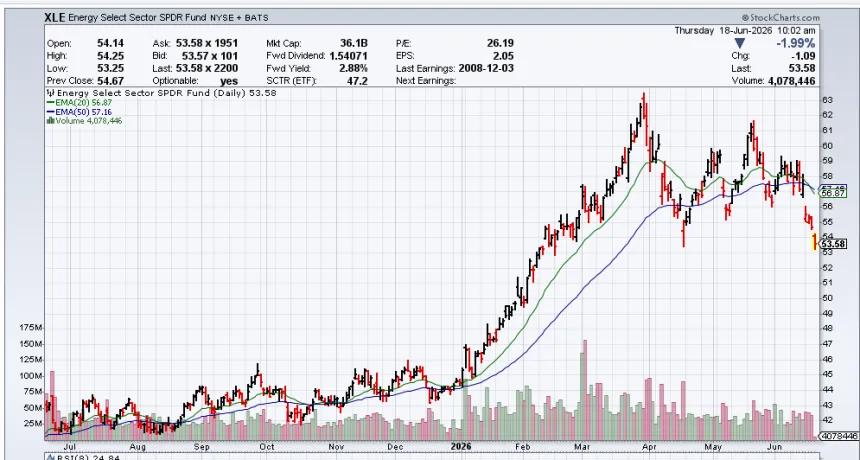Click the Optionable value 'yes'
The width and height of the screenshot is (860, 460).
229,81
